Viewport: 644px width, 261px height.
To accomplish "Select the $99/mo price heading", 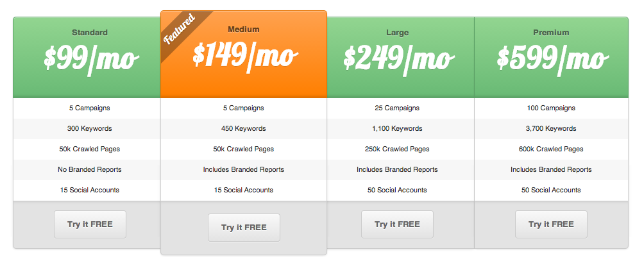I will coord(90,59).
